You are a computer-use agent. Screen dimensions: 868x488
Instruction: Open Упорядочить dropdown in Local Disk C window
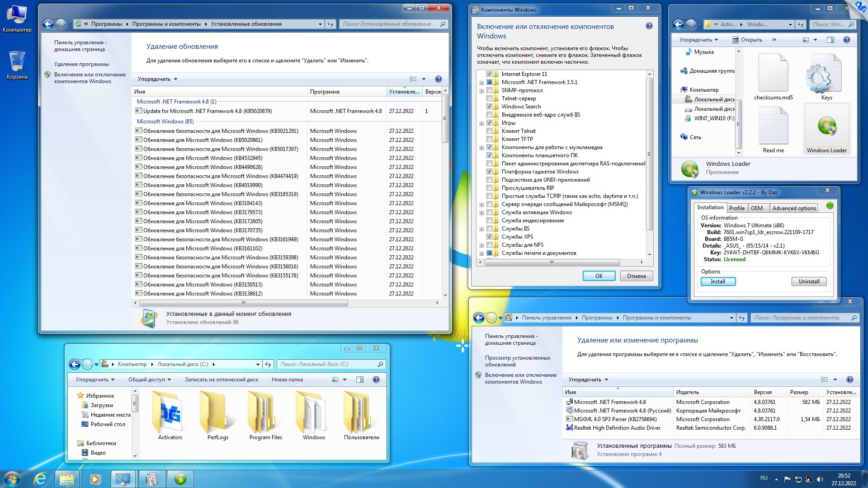click(x=95, y=380)
